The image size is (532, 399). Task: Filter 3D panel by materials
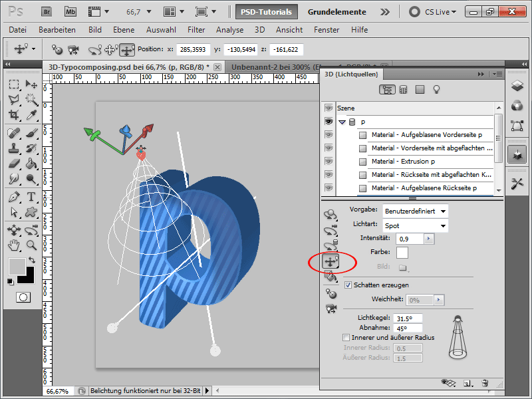point(420,90)
